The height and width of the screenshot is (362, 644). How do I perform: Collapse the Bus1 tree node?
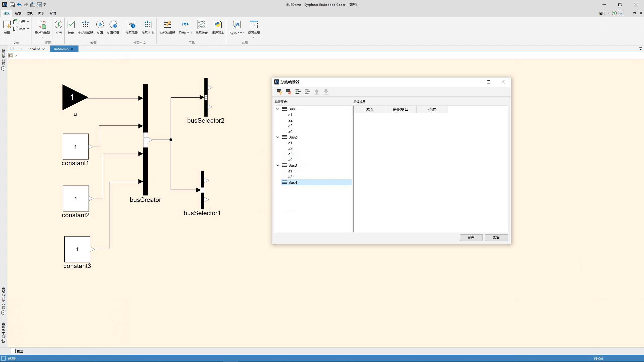(278, 109)
